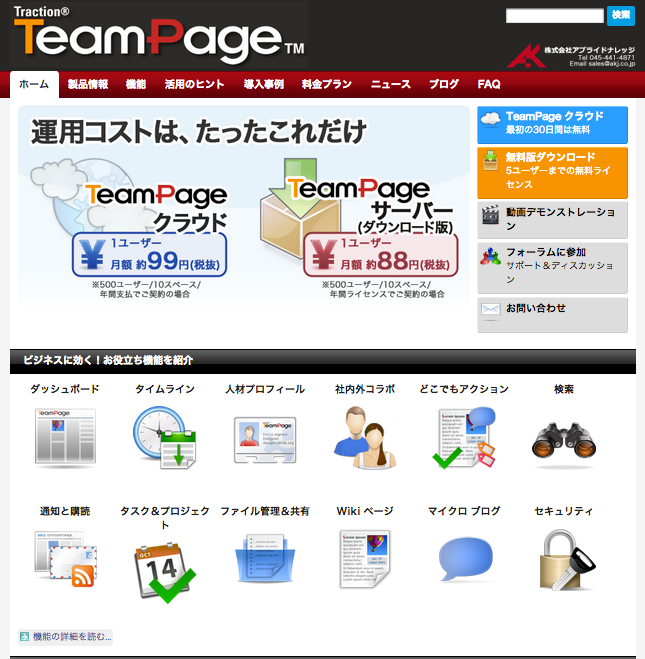Go to the FAQ menu item

tap(489, 85)
